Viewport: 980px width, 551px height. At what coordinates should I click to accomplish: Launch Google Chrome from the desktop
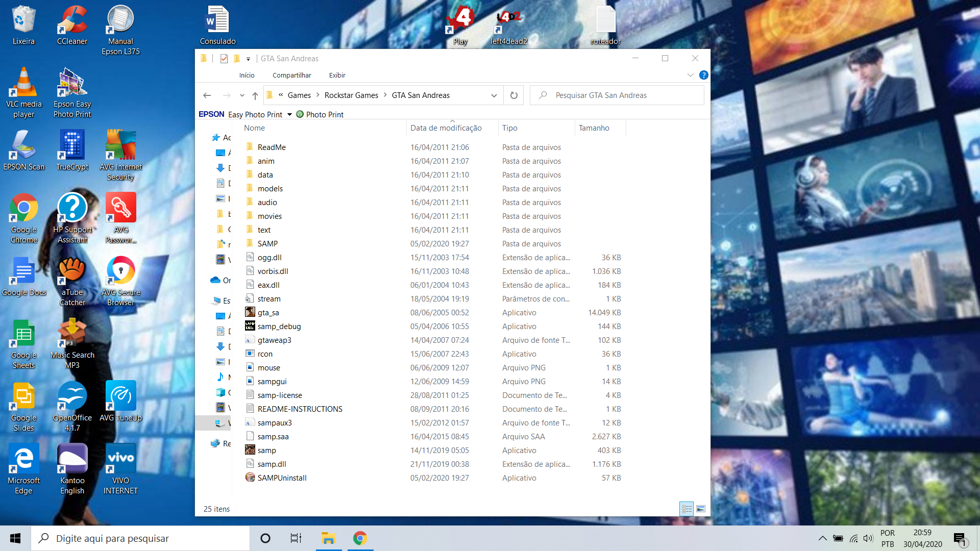tap(23, 219)
